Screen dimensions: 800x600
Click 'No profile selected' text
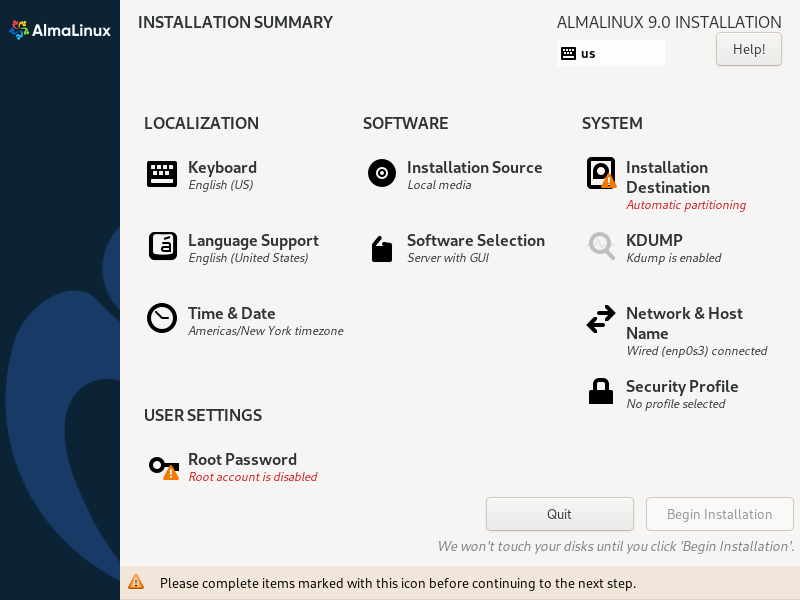click(676, 404)
